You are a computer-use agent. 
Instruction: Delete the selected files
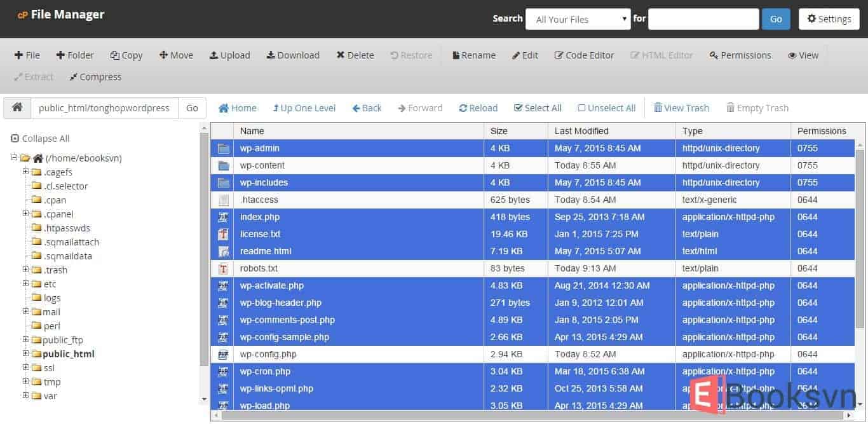click(355, 55)
